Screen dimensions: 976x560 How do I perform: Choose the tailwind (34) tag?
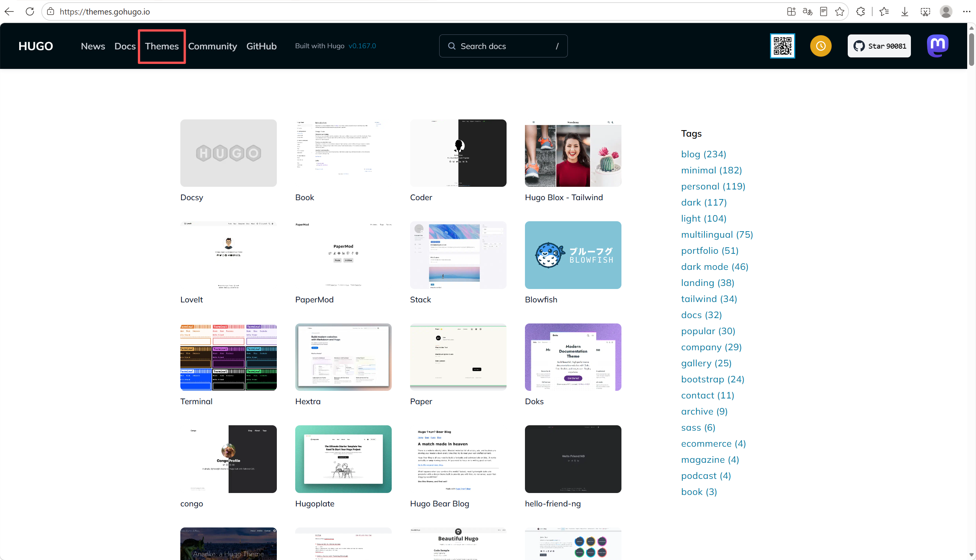tap(709, 299)
